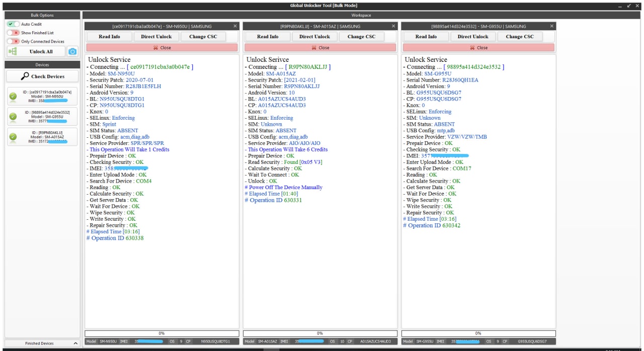The image size is (644, 351).
Task: Click the "Service Provider: AIO/AIO/AIO" line
Action: pyautogui.click(x=283, y=143)
